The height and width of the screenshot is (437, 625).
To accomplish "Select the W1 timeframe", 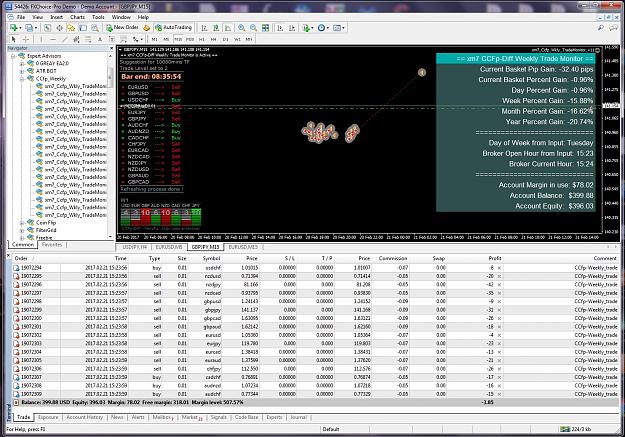I will click(x=238, y=39).
